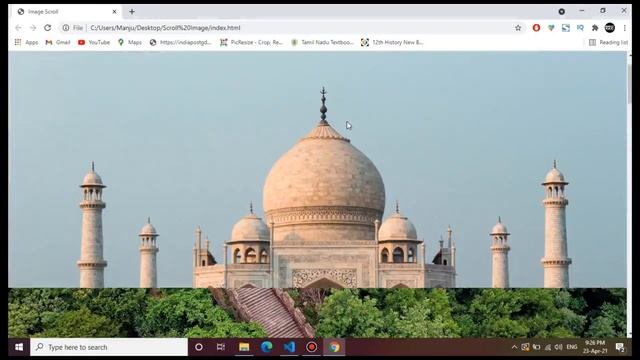Open the Tamil Nadu Textbook bookmark
The width and height of the screenshot is (640, 360).
(x=322, y=42)
